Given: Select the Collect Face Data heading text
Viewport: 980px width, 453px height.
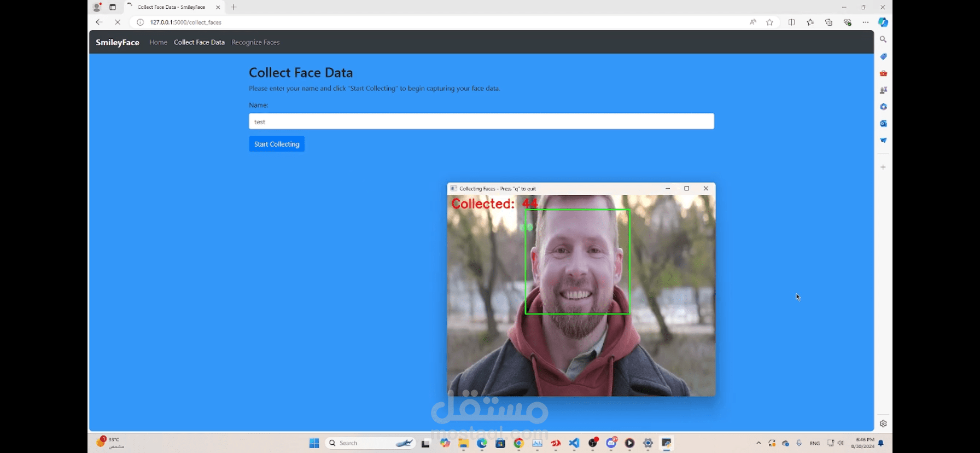Looking at the screenshot, I should [x=301, y=72].
